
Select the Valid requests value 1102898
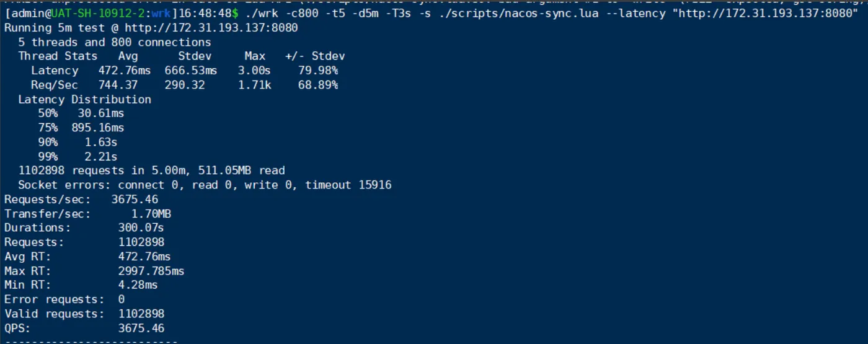point(141,314)
